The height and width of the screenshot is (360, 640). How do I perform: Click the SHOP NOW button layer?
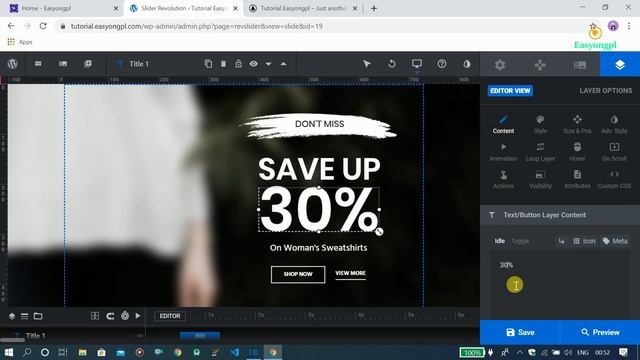point(298,274)
